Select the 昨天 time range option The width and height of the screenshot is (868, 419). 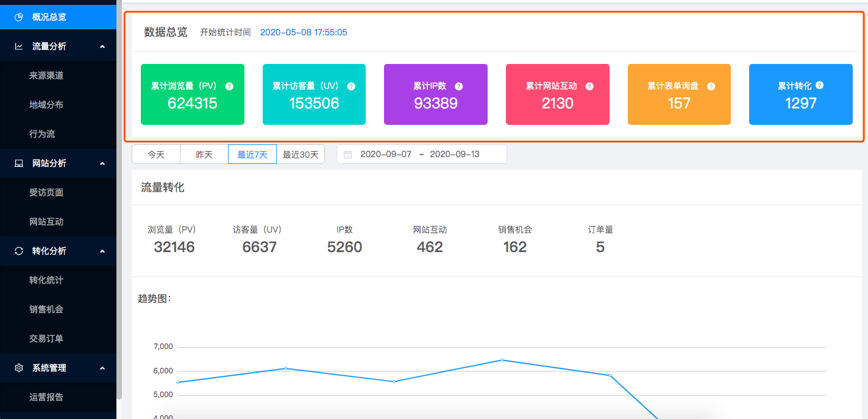coord(204,155)
